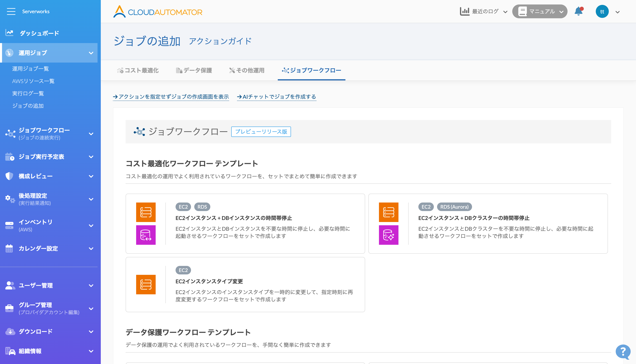Click the グループ管理 briefcase icon
636x364 pixels.
coord(10,309)
